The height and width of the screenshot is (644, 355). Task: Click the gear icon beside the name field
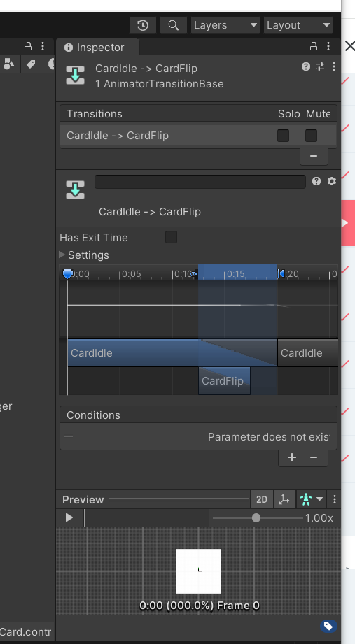tap(332, 181)
